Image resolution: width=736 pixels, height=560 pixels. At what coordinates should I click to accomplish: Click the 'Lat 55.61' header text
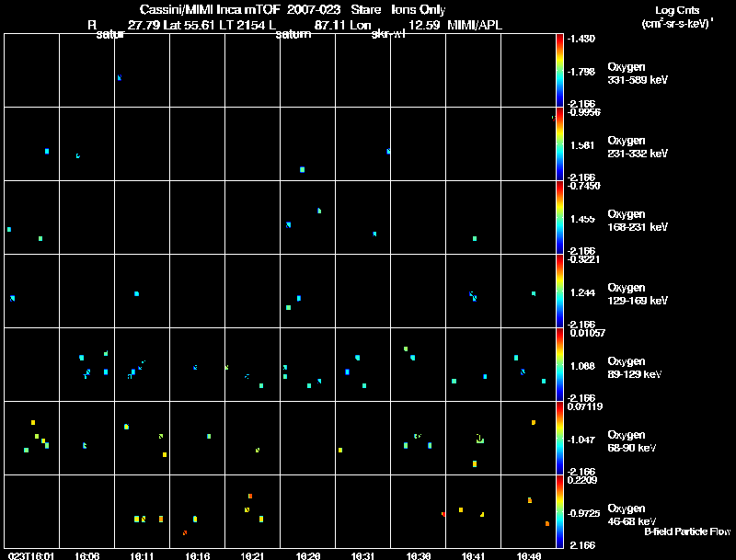[x=190, y=26]
